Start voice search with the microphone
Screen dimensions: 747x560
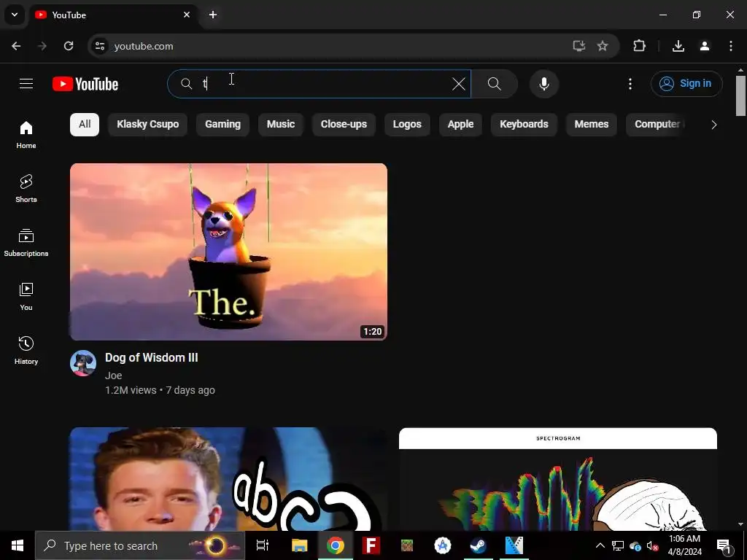click(543, 84)
